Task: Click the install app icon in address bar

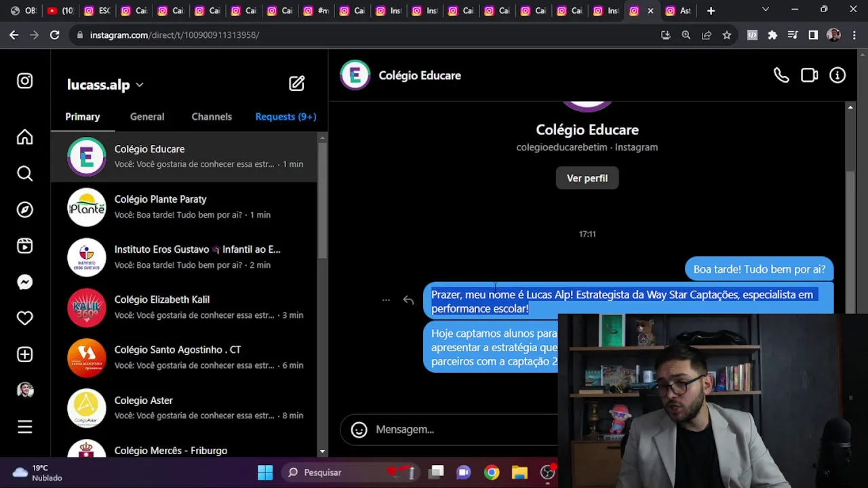Action: pos(666,35)
